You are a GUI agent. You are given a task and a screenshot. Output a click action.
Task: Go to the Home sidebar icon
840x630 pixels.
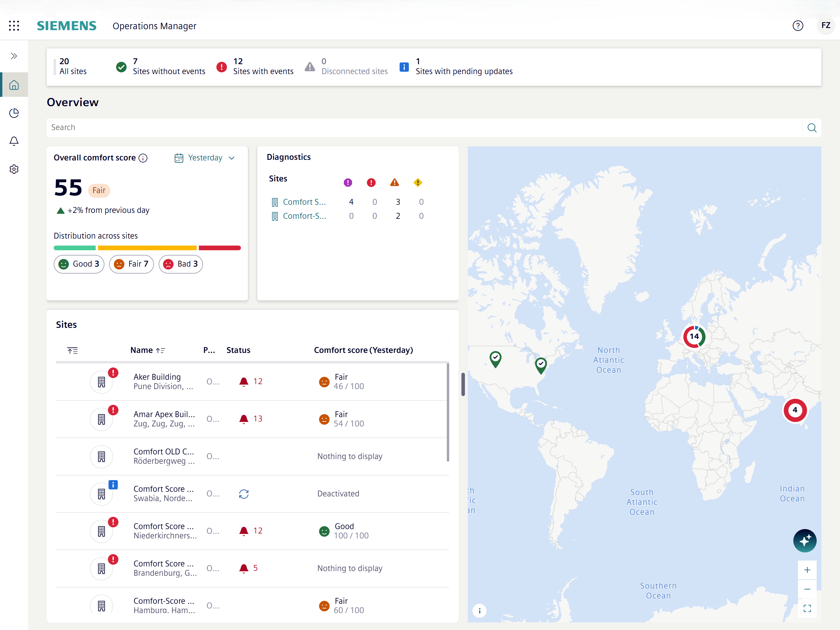click(14, 85)
